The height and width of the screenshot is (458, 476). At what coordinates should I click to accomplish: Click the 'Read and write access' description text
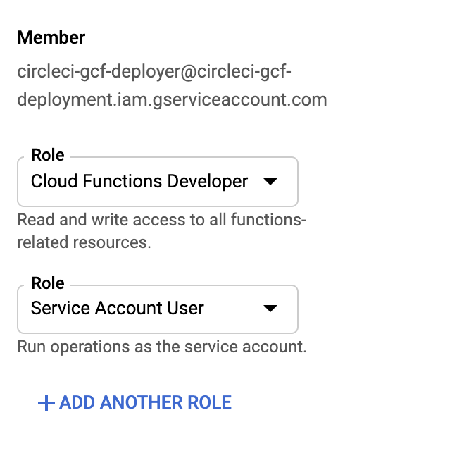(161, 220)
